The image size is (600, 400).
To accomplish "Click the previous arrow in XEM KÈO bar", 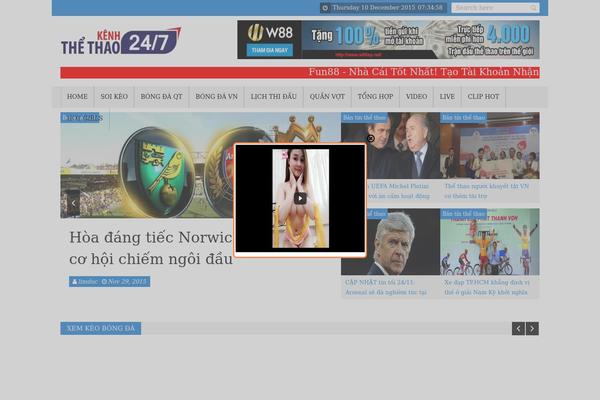I will point(518,328).
